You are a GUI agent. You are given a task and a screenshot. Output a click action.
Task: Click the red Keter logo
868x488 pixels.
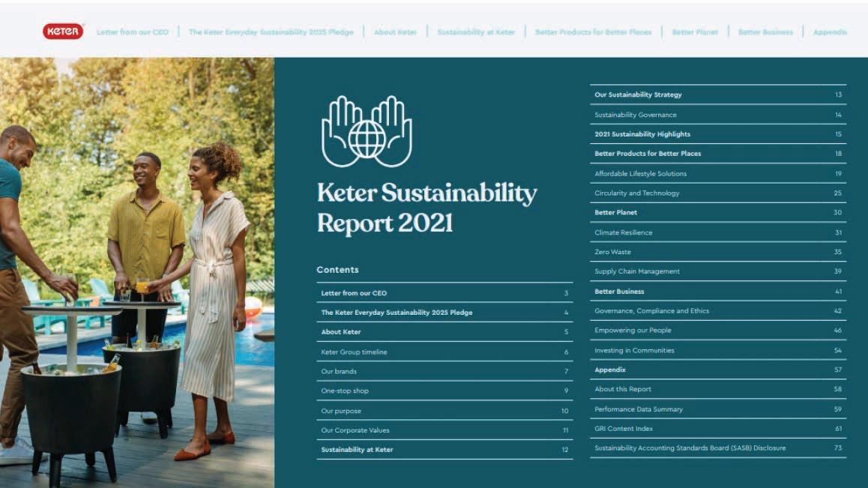[63, 31]
